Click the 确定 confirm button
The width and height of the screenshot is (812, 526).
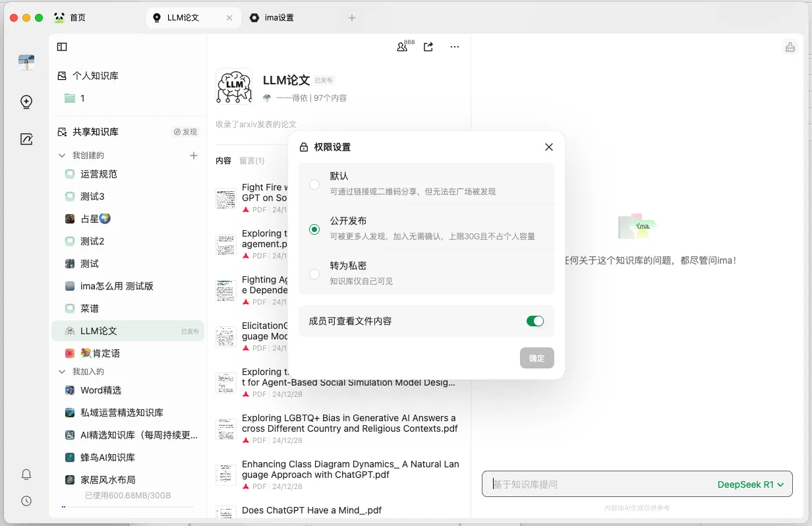pyautogui.click(x=536, y=358)
